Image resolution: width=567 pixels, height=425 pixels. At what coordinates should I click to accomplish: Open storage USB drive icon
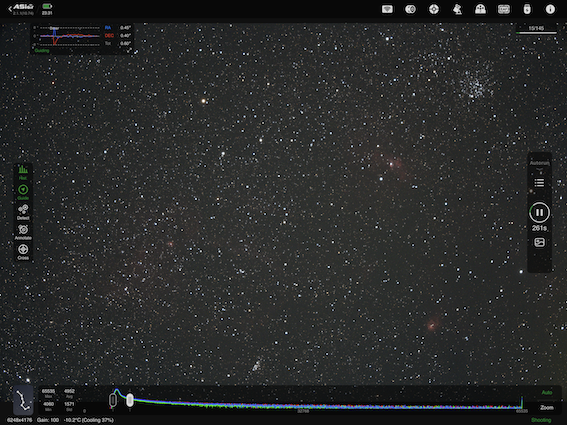[527, 9]
